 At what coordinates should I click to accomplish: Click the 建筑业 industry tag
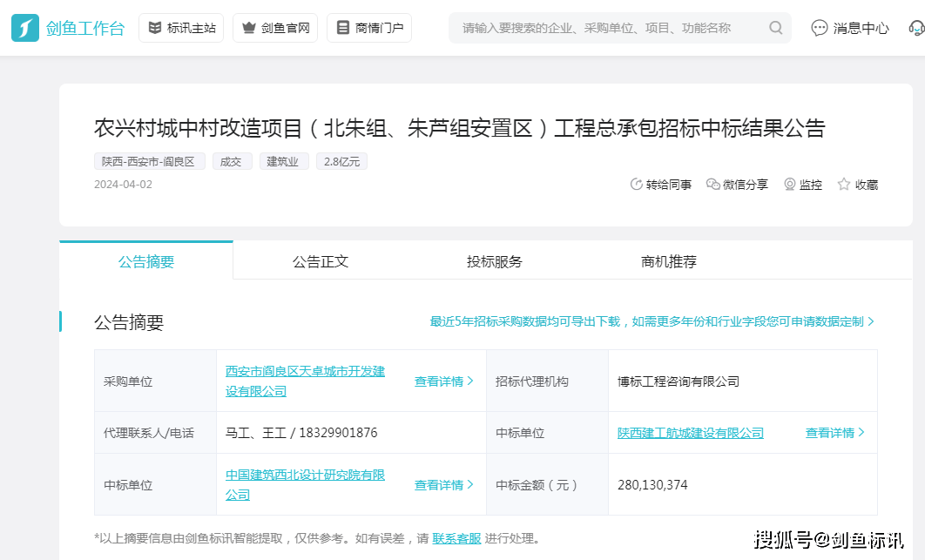(x=284, y=161)
